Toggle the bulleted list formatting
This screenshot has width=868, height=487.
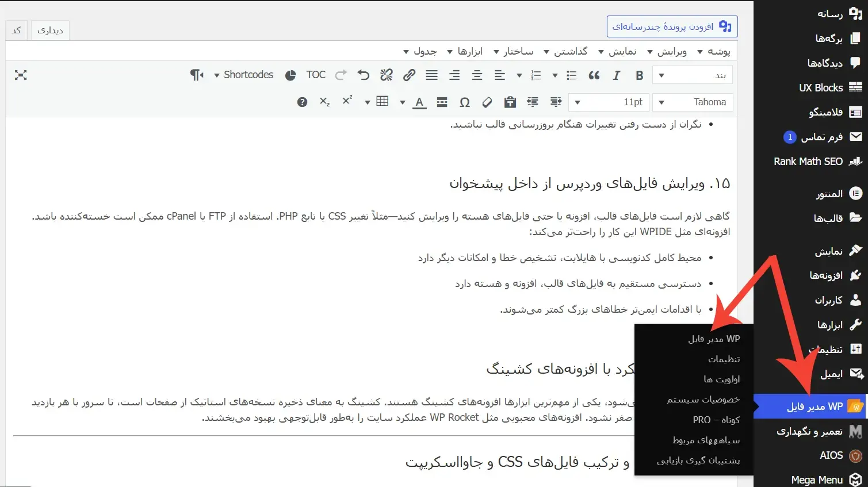pos(571,75)
